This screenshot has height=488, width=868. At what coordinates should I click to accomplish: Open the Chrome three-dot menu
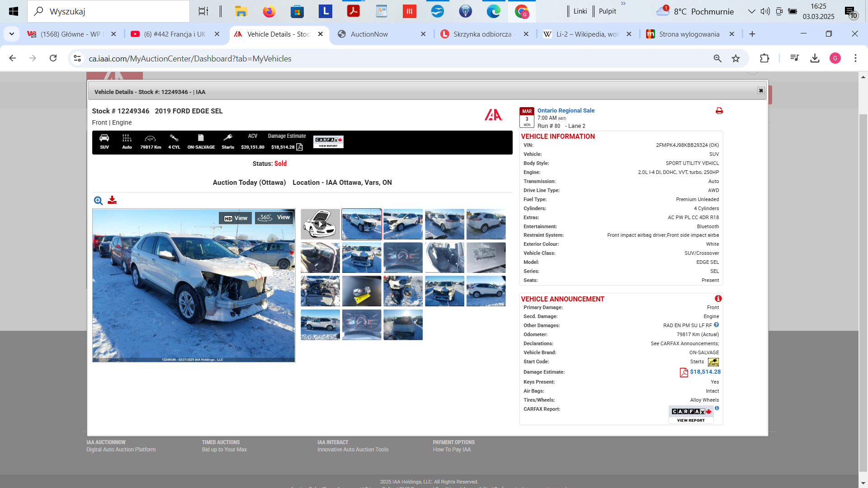[855, 58]
